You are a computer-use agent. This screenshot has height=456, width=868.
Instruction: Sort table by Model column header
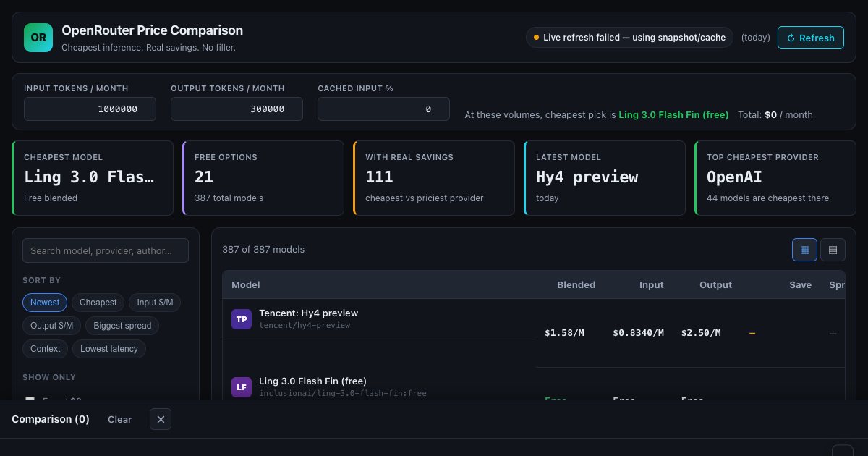point(246,285)
